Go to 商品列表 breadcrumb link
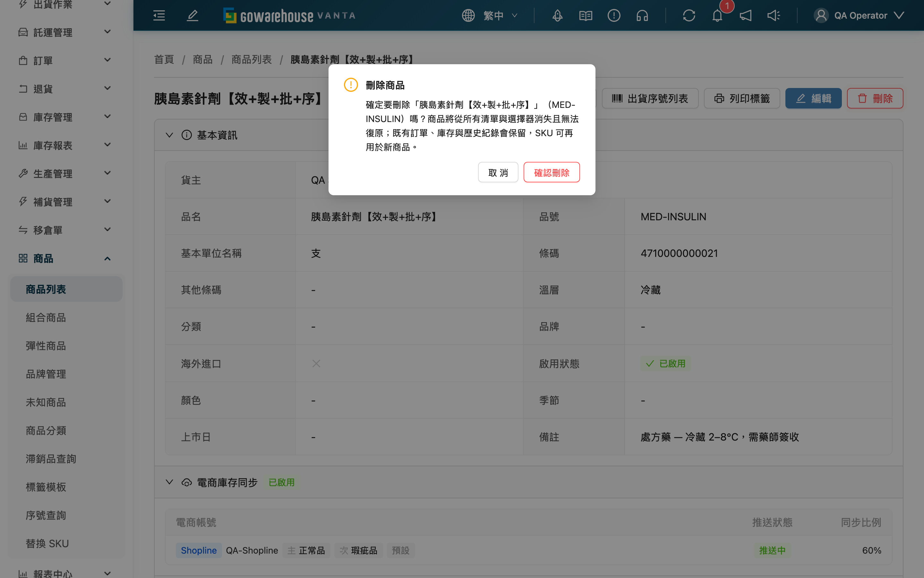The image size is (924, 578). pyautogui.click(x=251, y=59)
